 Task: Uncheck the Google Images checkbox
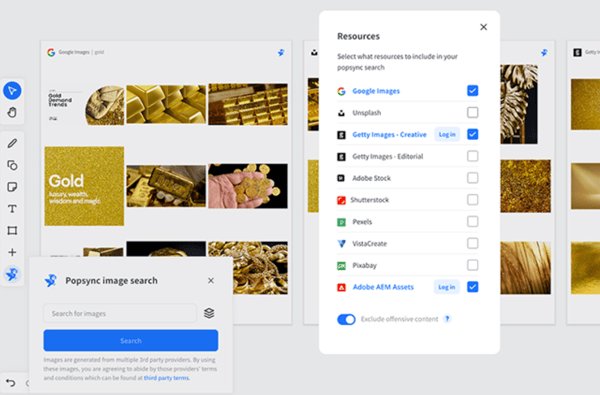[x=473, y=91]
